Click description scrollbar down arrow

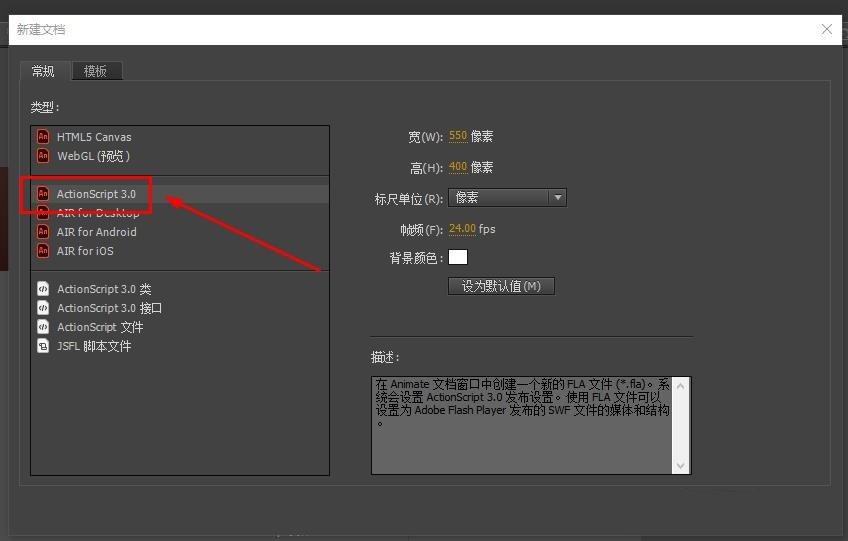(x=681, y=465)
